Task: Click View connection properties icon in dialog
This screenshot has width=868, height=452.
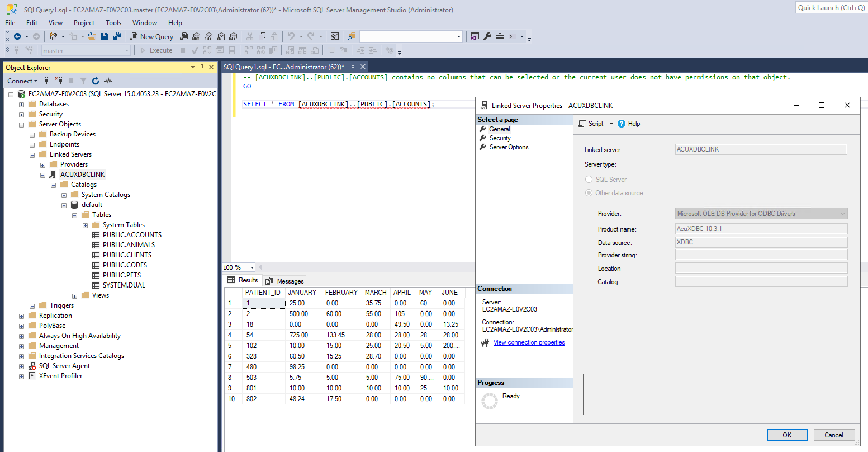Action: point(485,343)
